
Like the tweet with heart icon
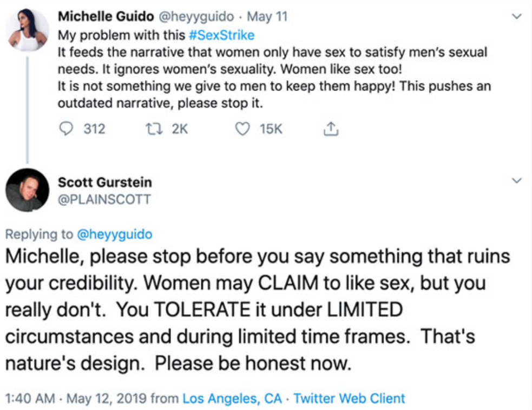point(244,129)
